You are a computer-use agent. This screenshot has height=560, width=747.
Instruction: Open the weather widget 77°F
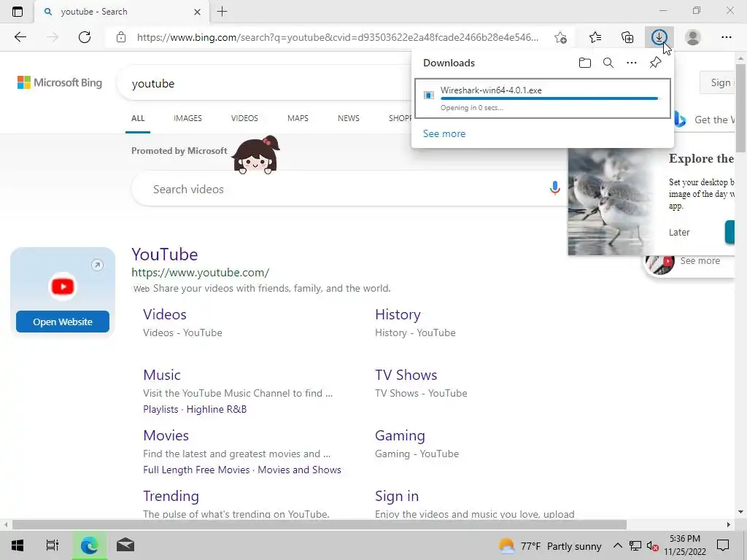pos(550,545)
